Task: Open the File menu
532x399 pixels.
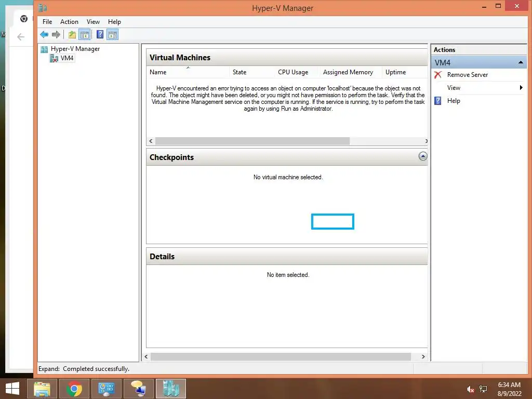Action: (47, 22)
